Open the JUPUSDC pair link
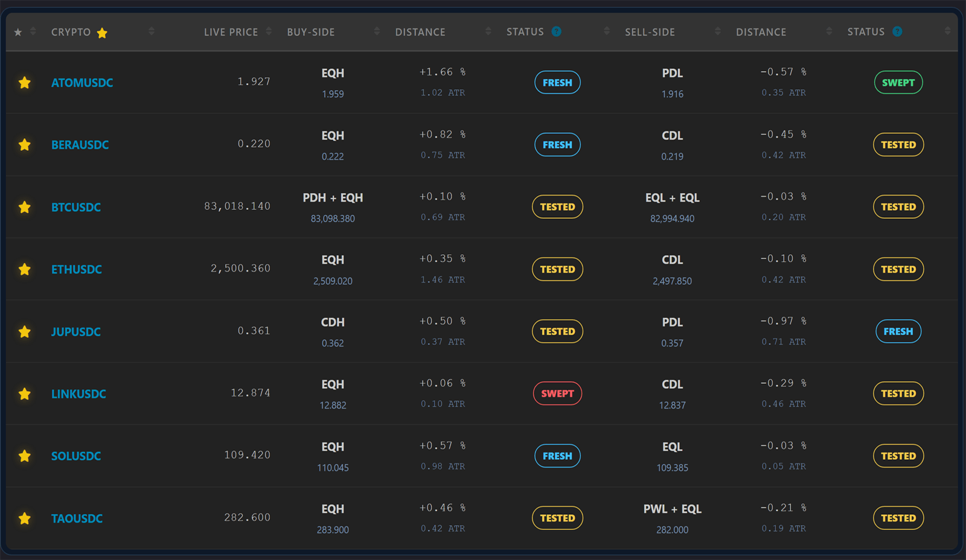Viewport: 966px width, 560px height. point(76,331)
